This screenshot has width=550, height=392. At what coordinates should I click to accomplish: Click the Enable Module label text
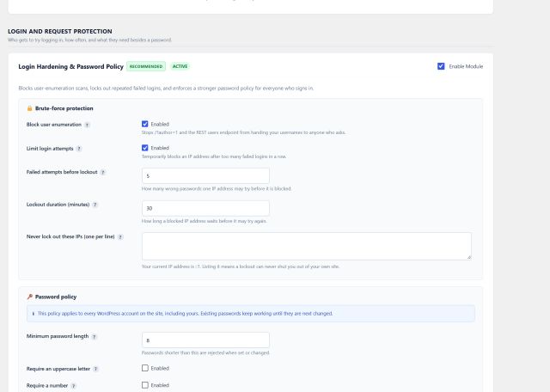tap(466, 66)
